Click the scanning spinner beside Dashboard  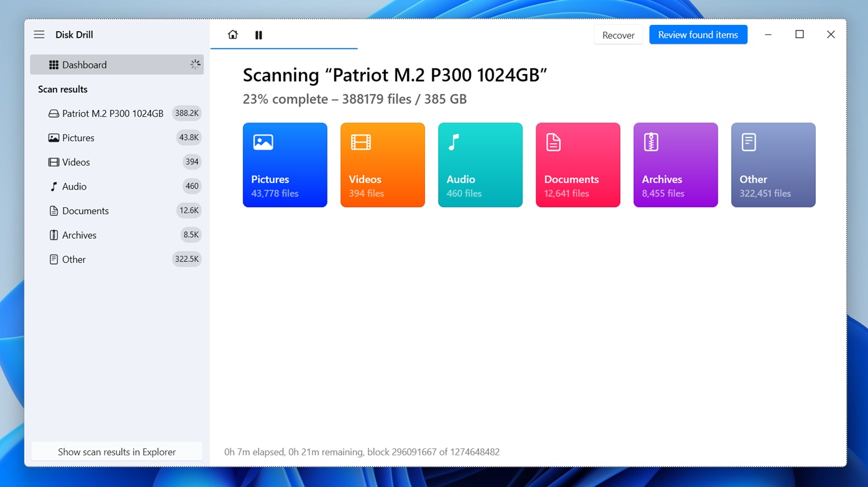click(195, 65)
